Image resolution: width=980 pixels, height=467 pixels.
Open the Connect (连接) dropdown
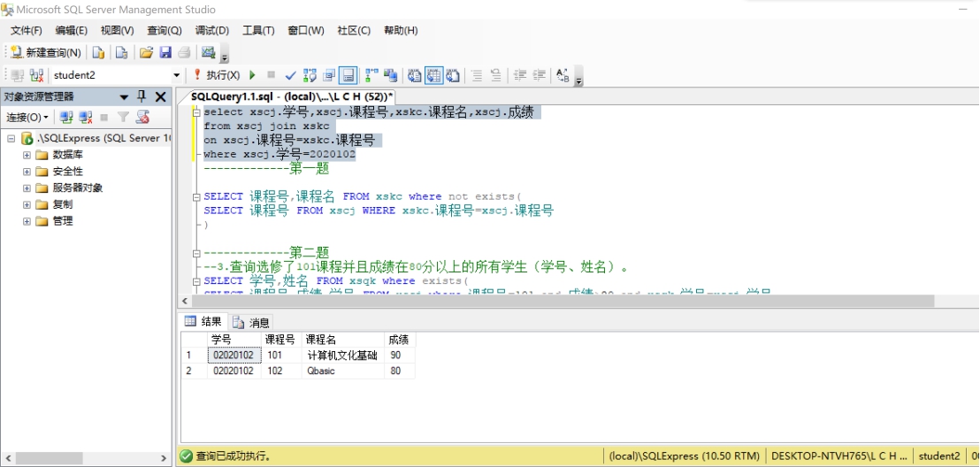[x=27, y=117]
